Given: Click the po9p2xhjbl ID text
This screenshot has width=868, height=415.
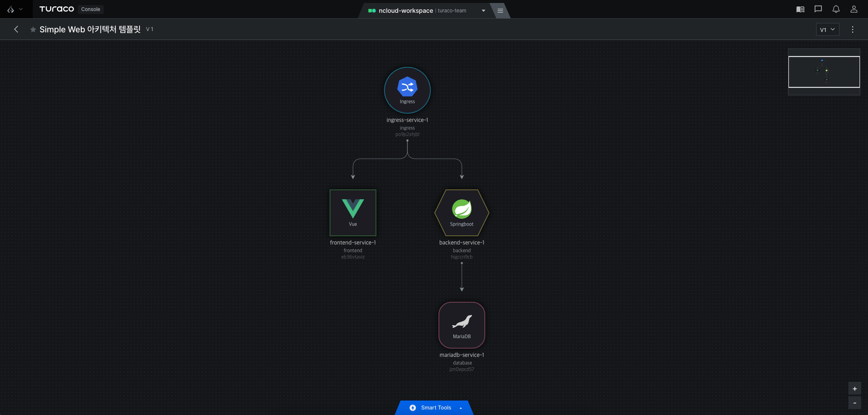Looking at the screenshot, I should [407, 135].
